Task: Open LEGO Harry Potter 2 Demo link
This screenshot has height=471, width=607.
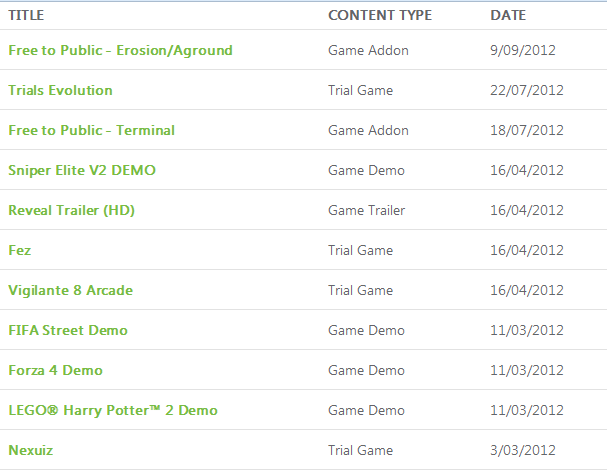Action: coord(113,410)
